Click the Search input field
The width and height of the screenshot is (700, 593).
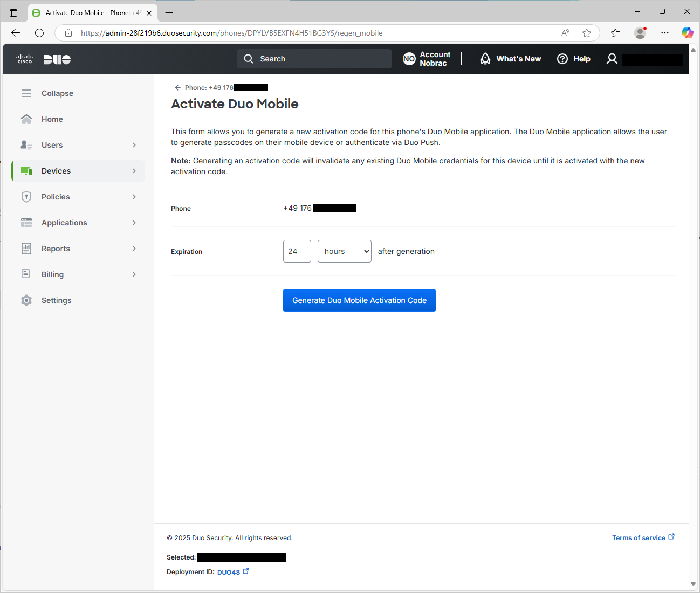(x=314, y=59)
